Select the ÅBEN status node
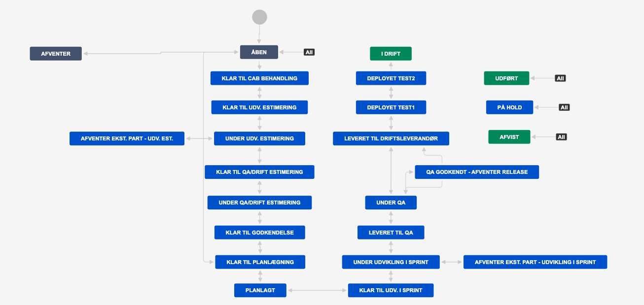The width and height of the screenshot is (644, 305). point(259,52)
